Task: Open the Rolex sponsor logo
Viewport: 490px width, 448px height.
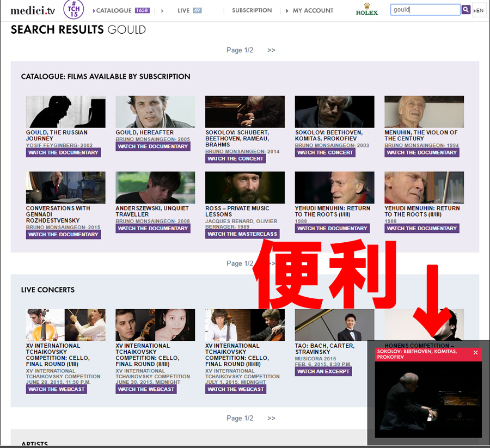Action: pos(367,9)
